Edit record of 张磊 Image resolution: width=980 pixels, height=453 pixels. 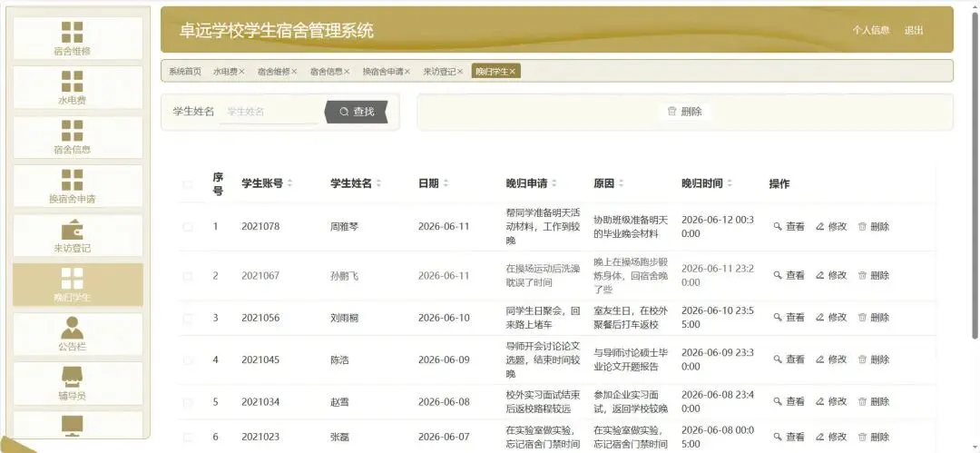click(x=831, y=437)
